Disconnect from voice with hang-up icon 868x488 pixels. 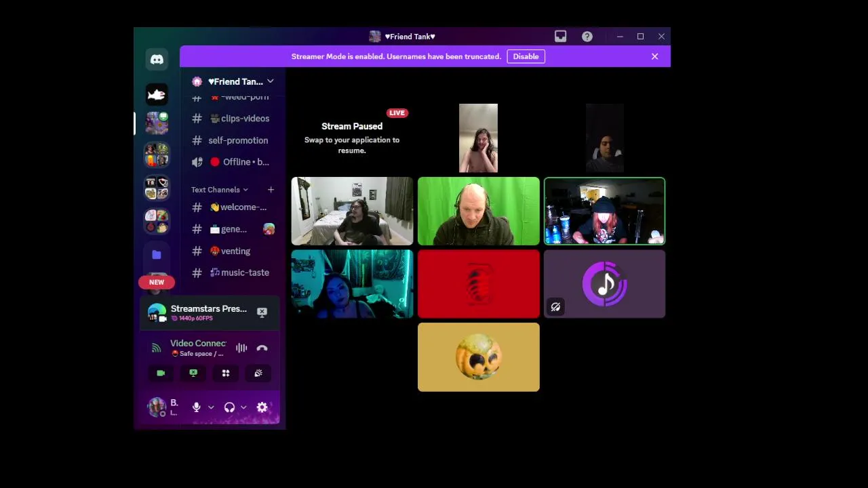pos(262,348)
